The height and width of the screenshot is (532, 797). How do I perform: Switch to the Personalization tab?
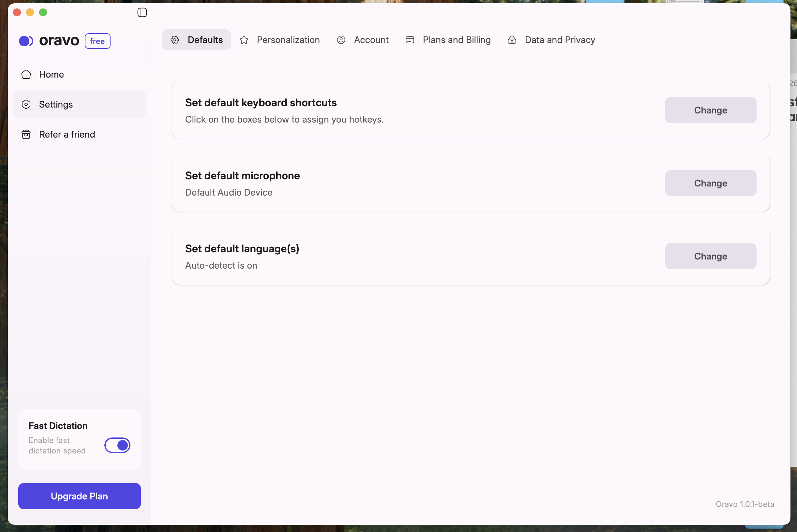click(288, 40)
